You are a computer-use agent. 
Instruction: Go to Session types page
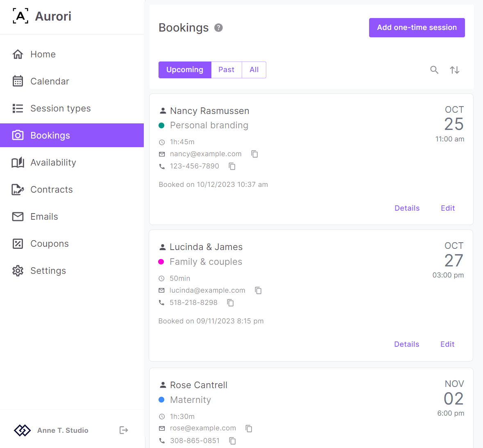click(x=60, y=108)
